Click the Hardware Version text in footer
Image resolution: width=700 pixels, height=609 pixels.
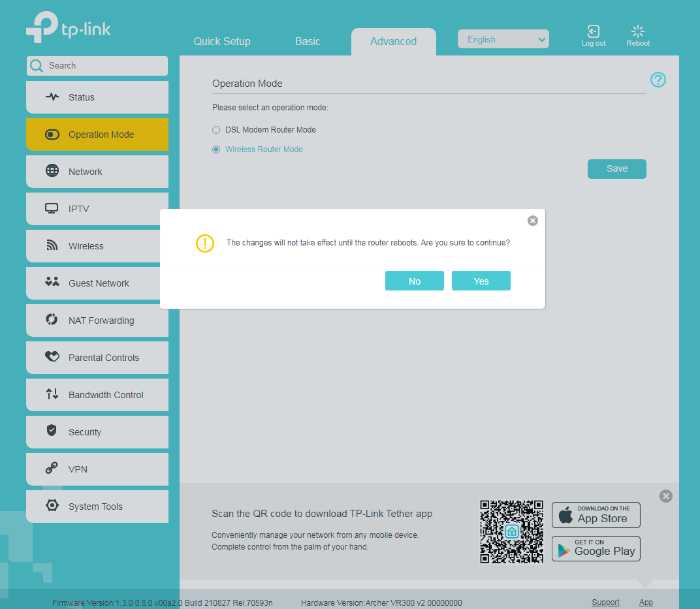[381, 603]
